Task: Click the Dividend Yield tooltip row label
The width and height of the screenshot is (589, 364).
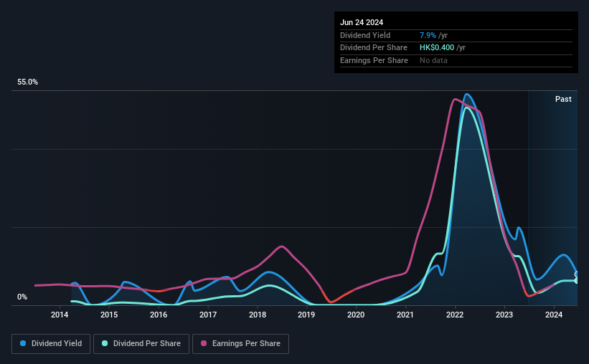Action: tap(365, 35)
